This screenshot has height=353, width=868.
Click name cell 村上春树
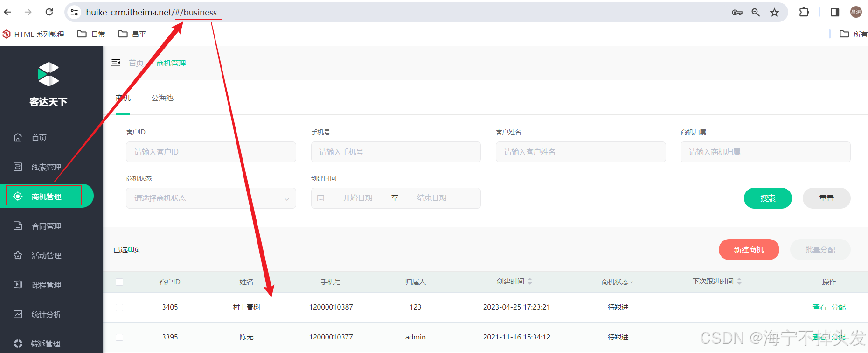(x=247, y=307)
